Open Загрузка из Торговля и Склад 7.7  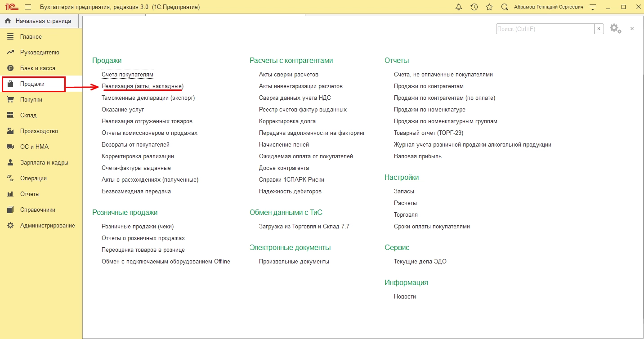pos(304,226)
